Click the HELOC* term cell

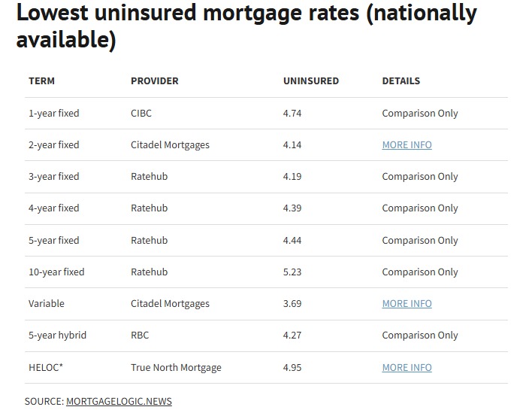point(46,367)
